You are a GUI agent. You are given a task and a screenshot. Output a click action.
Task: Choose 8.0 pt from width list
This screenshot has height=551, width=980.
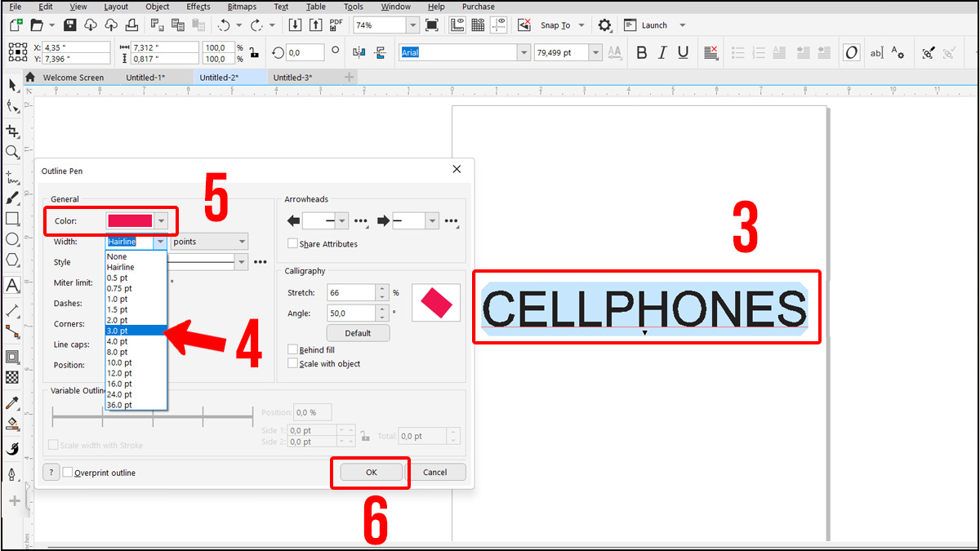(136, 352)
